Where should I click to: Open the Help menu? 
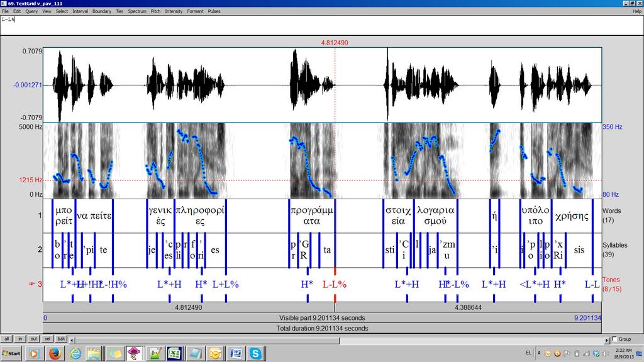point(636,11)
